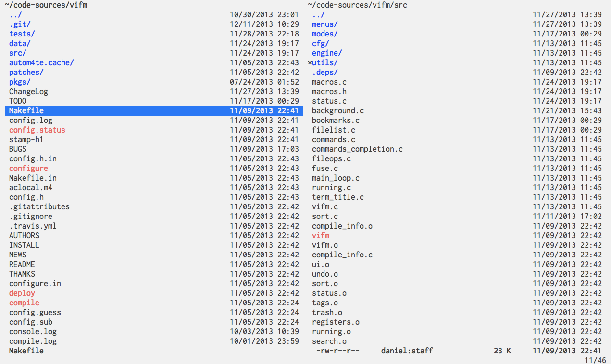Click daniel:staff owner in status line

(407, 351)
